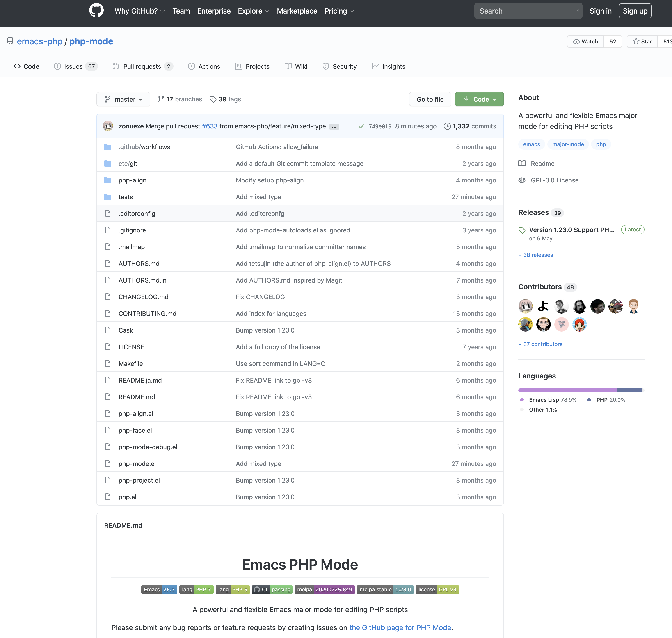Screen dimensions: 672x638
Task: Expand the green Code download dropdown
Action: click(479, 99)
